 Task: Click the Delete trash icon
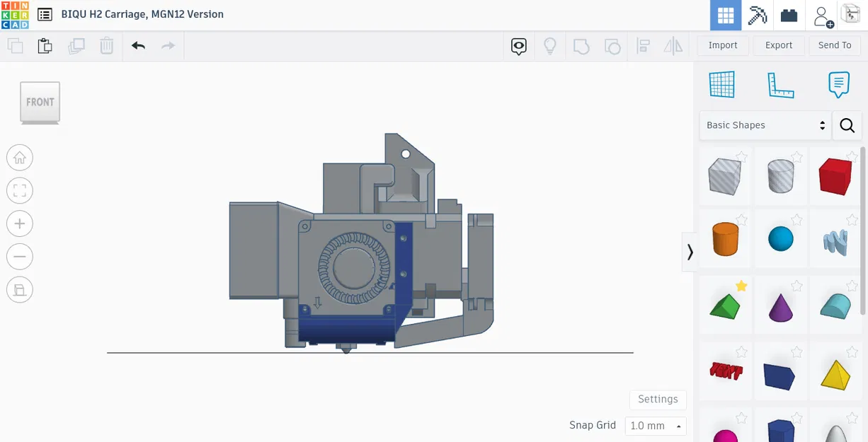point(106,46)
